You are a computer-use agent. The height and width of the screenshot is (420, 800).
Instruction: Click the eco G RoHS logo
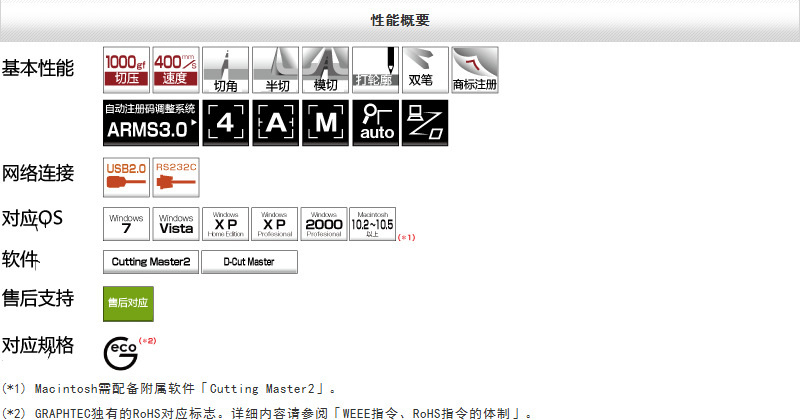click(121, 353)
